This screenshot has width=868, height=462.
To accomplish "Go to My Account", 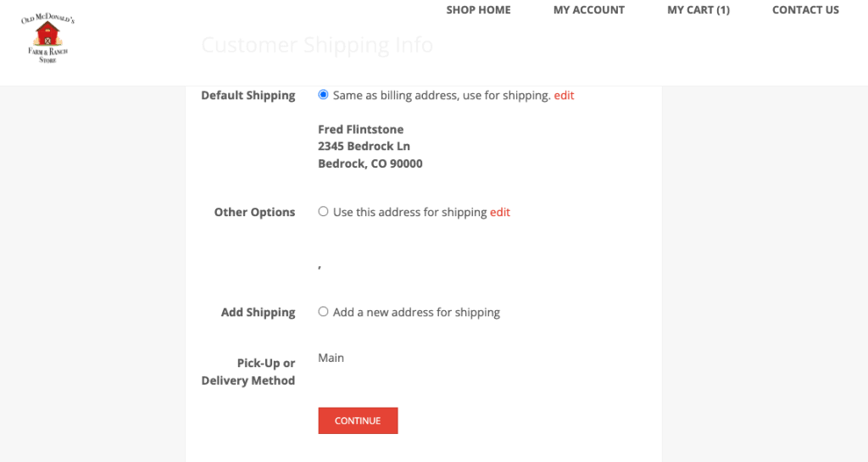I will click(x=589, y=10).
